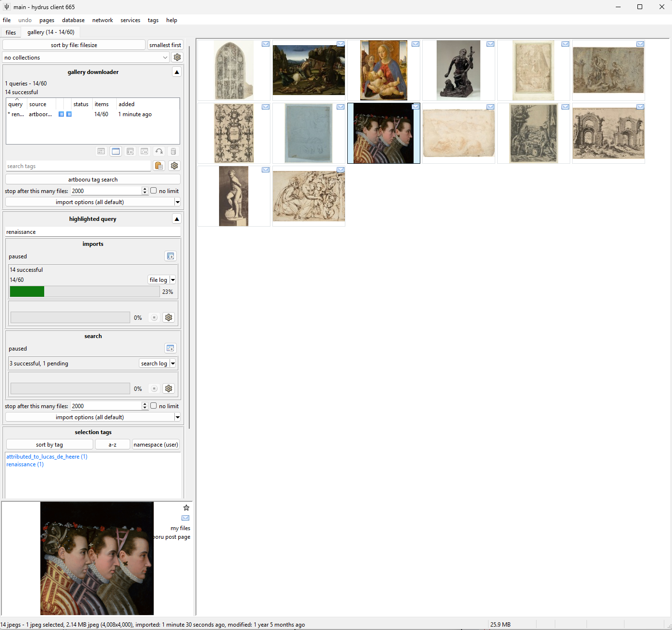Open the tags menu
Screen dimensions: 672x630
(153, 20)
